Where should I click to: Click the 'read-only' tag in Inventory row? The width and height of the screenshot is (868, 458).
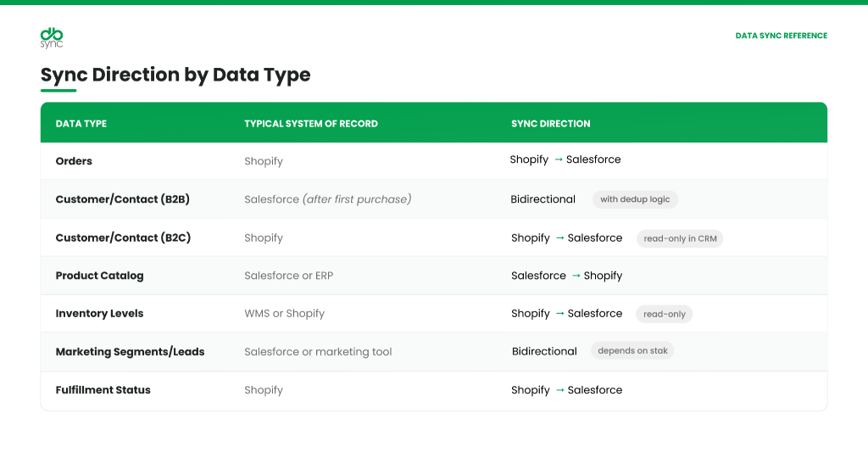665,314
